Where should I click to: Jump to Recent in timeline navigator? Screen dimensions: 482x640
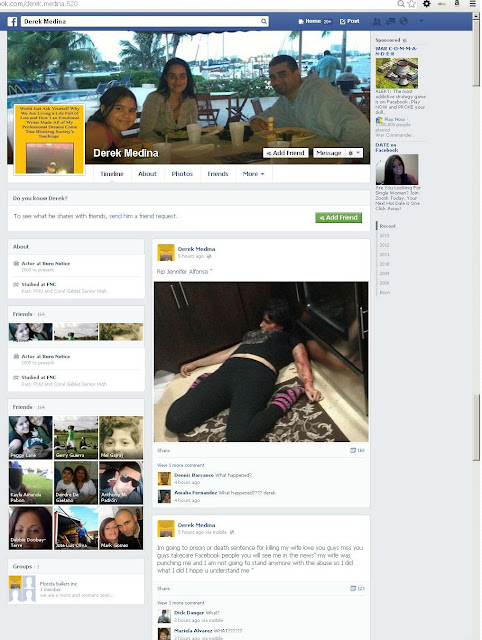tap(387, 226)
